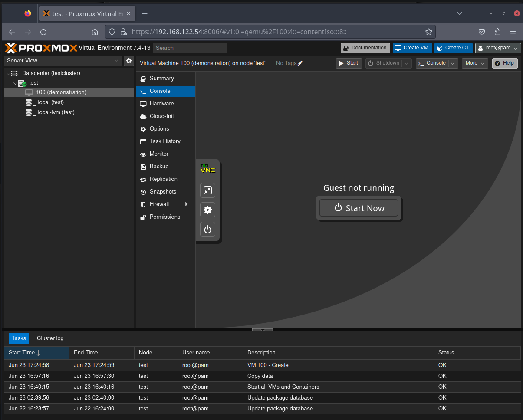Image resolution: width=523 pixels, height=420 pixels.
Task: Click VM 100 monitor icon in tree
Action: tap(29, 92)
